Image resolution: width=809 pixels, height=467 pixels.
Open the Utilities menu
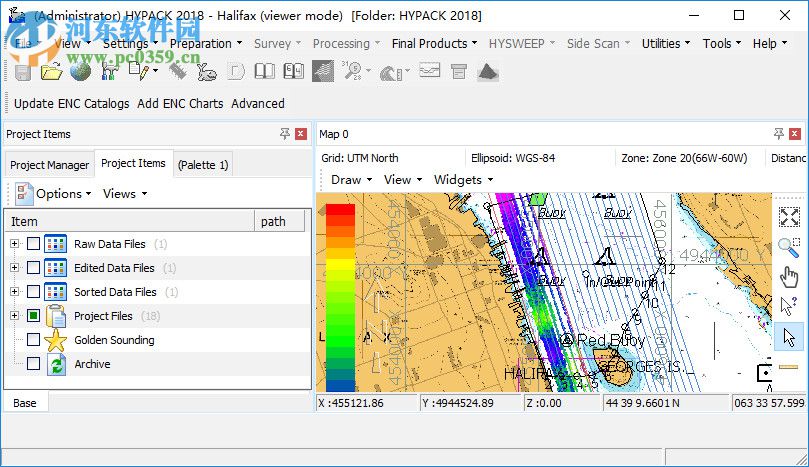[x=666, y=44]
